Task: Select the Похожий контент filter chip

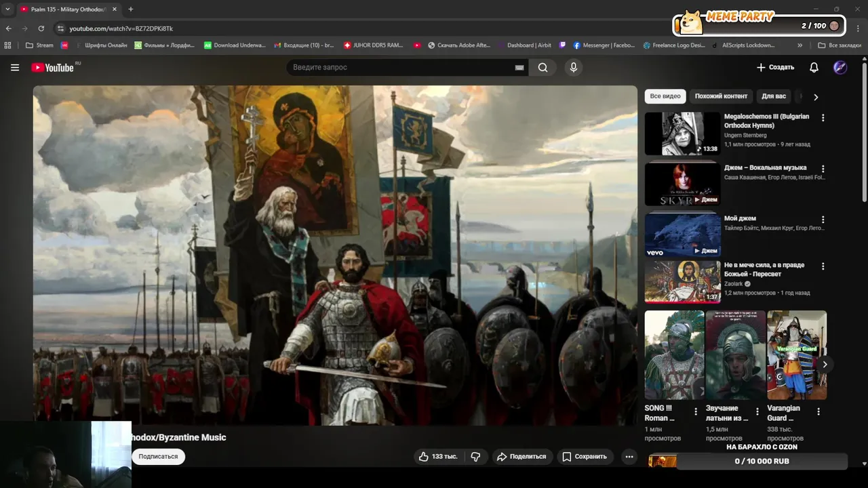Action: click(721, 96)
